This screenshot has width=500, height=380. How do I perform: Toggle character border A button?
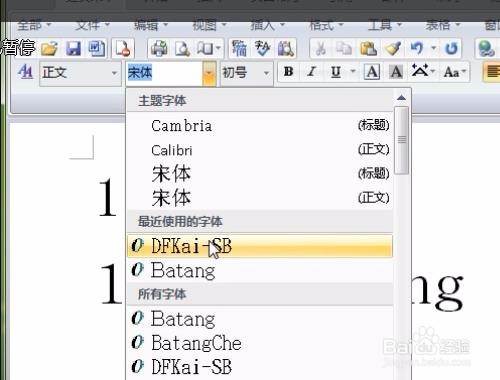pyautogui.click(x=372, y=72)
